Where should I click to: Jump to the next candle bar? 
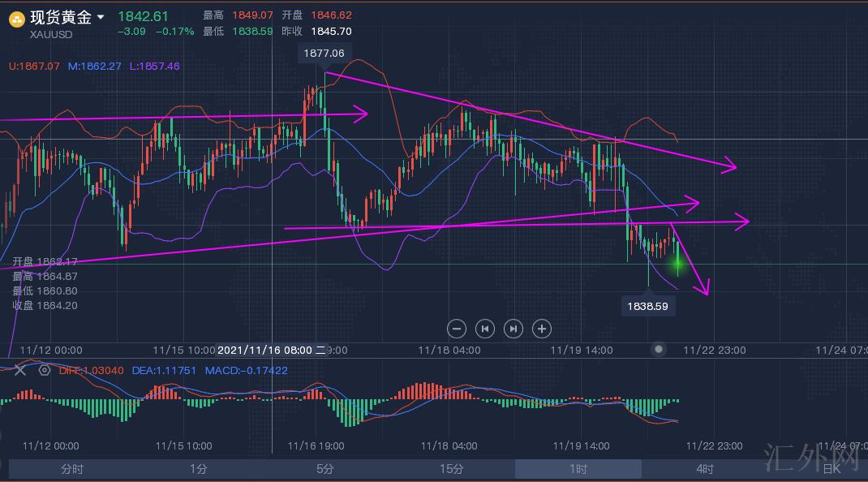coord(513,329)
